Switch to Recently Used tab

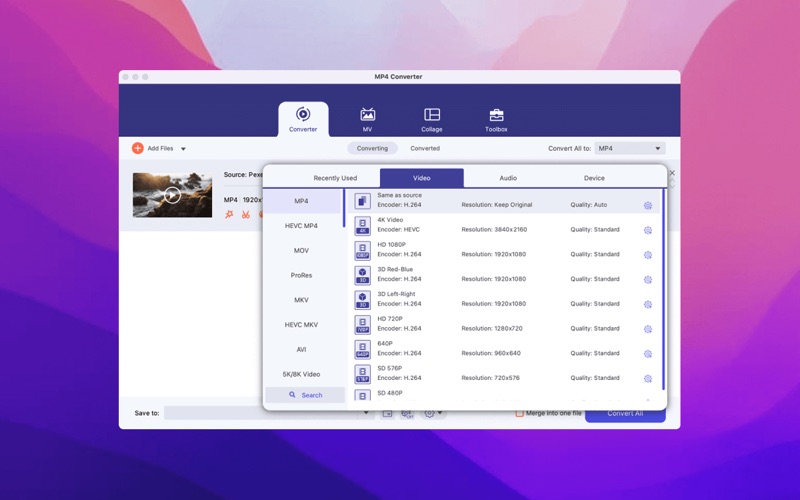335,178
